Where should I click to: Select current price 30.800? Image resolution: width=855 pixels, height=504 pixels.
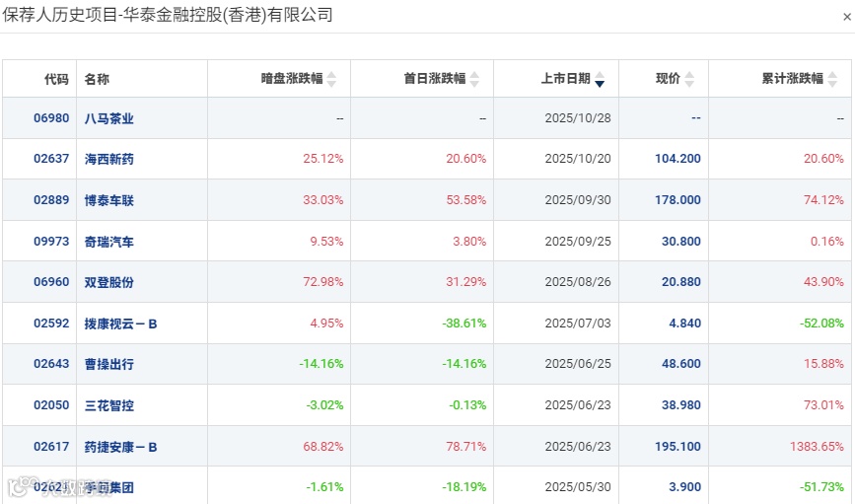[681, 242]
